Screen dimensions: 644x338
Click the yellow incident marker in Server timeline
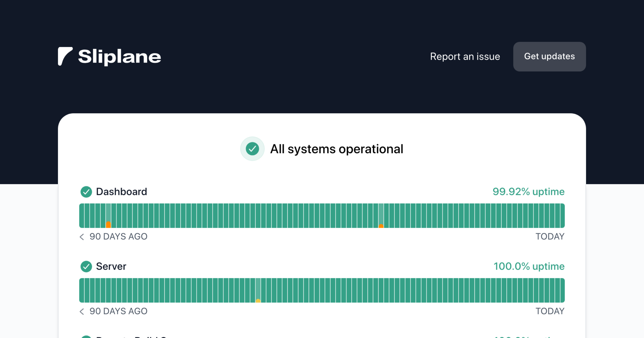pyautogui.click(x=258, y=301)
